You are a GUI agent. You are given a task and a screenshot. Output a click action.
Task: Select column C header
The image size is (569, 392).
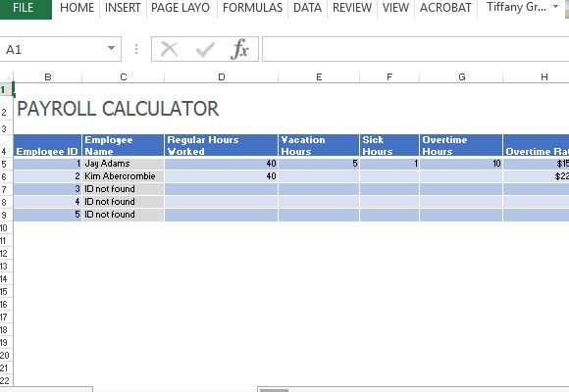point(124,76)
